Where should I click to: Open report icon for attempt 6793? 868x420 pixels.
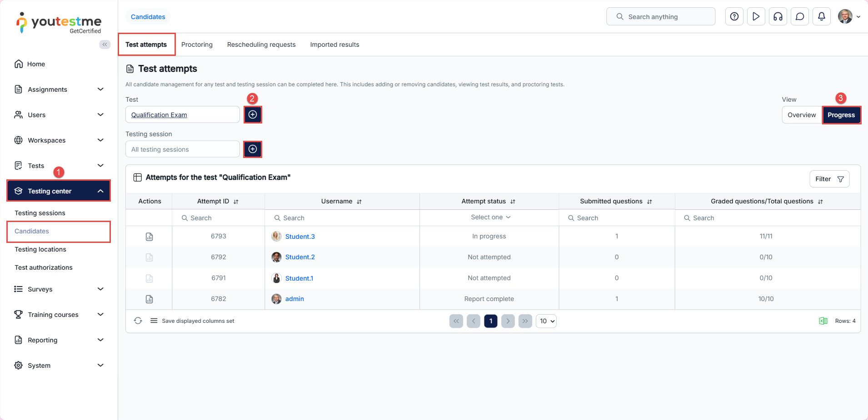coord(149,237)
